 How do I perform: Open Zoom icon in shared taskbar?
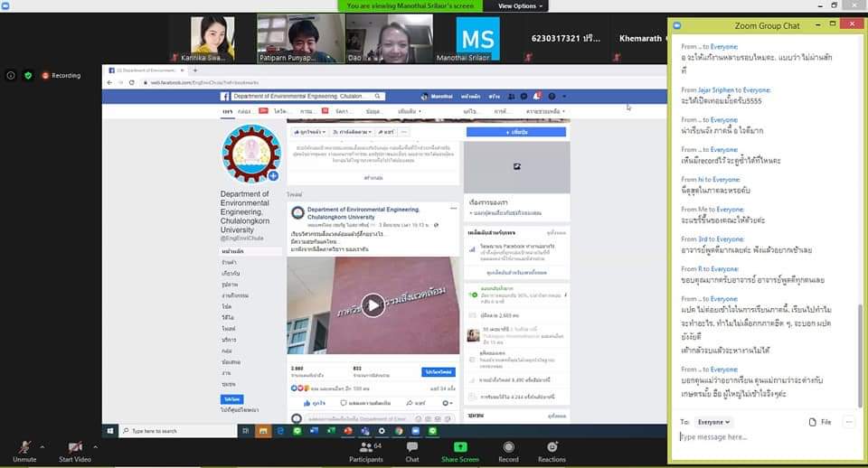click(x=415, y=431)
